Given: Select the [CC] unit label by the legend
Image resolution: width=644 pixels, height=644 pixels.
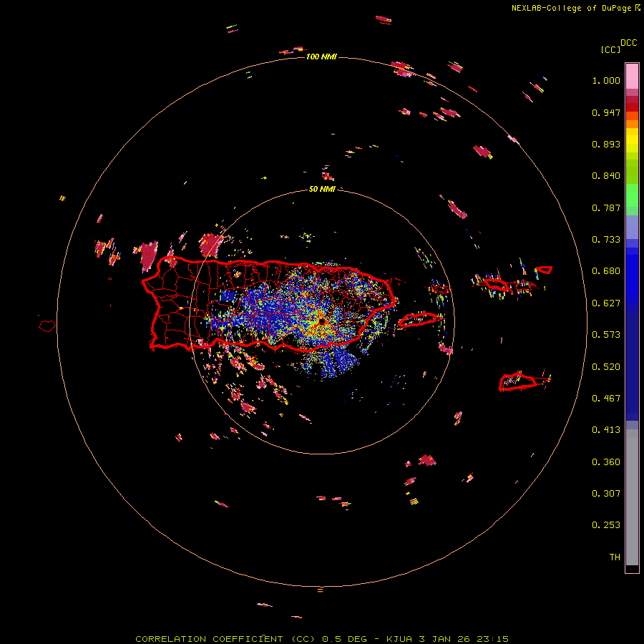Looking at the screenshot, I should [x=610, y=49].
